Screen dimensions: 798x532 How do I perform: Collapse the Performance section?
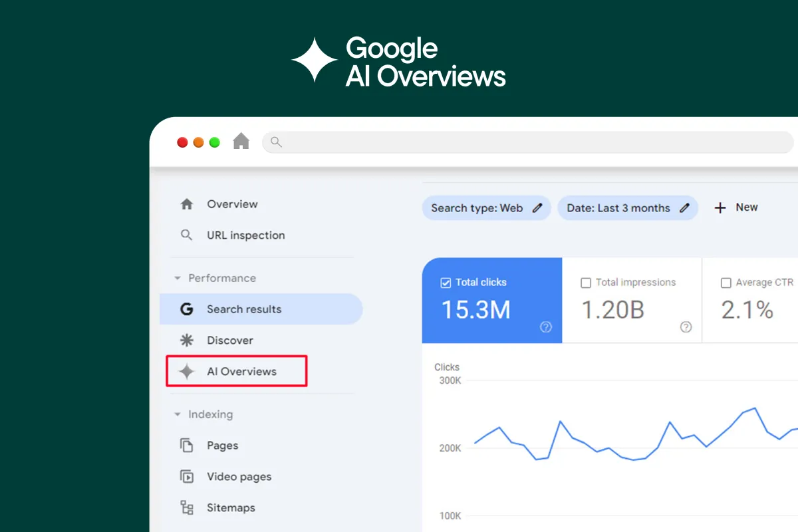(x=178, y=278)
